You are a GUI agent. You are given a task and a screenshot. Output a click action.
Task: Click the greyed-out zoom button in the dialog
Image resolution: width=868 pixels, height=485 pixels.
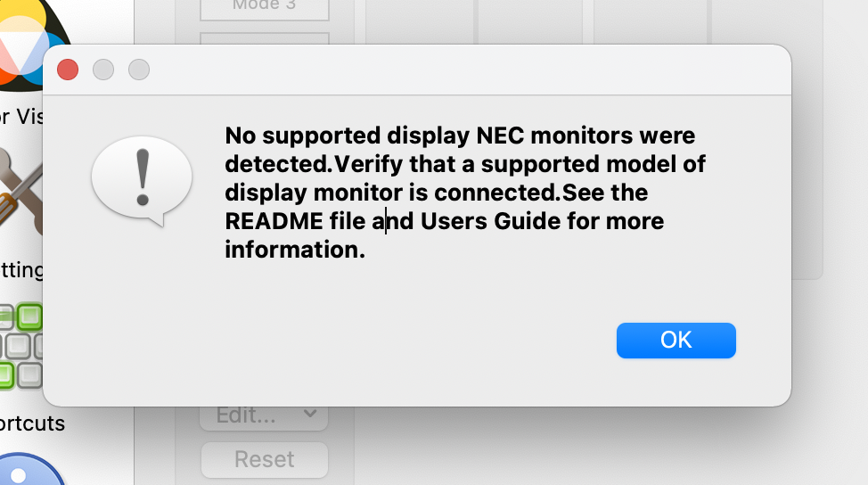coord(139,70)
